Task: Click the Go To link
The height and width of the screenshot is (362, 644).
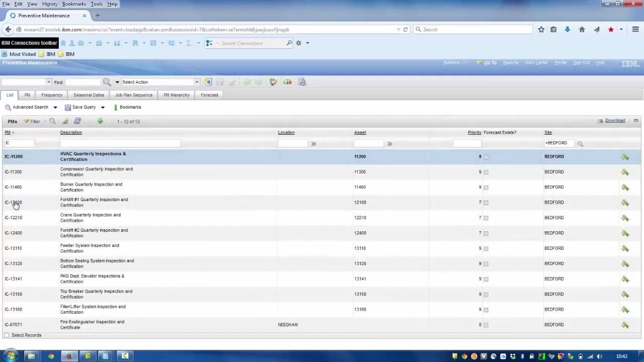Action: (490, 63)
